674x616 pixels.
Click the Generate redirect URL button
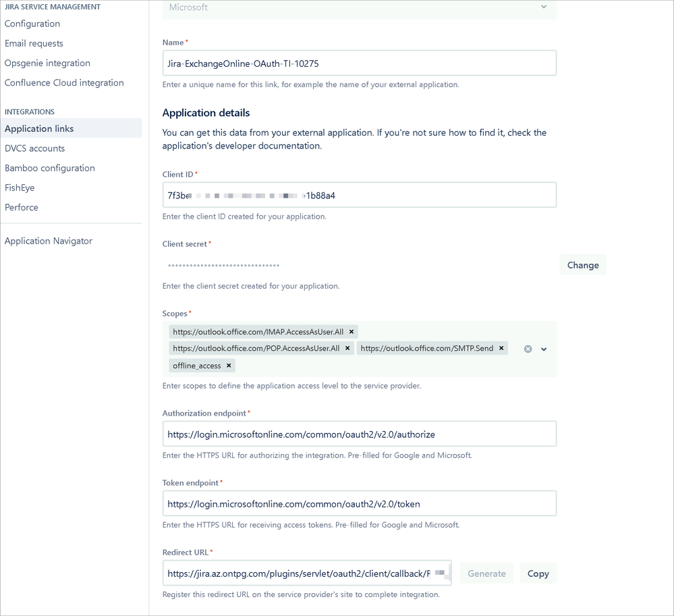point(486,573)
